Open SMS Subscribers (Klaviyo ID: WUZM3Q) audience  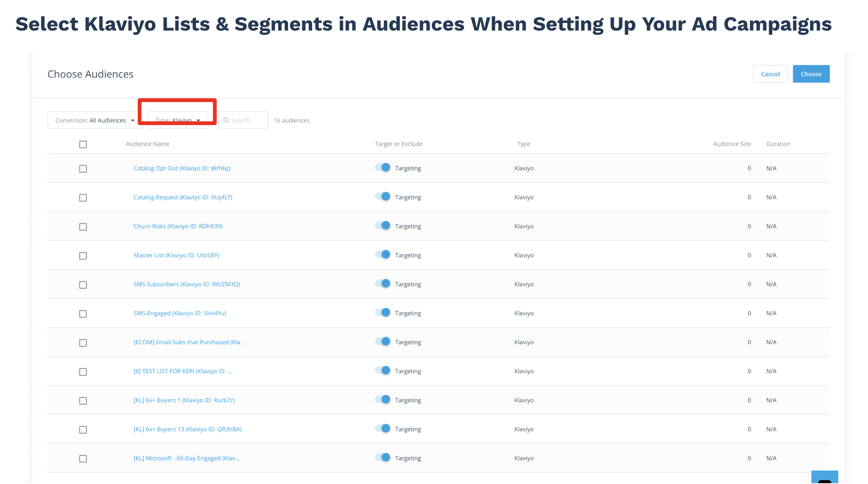(187, 284)
